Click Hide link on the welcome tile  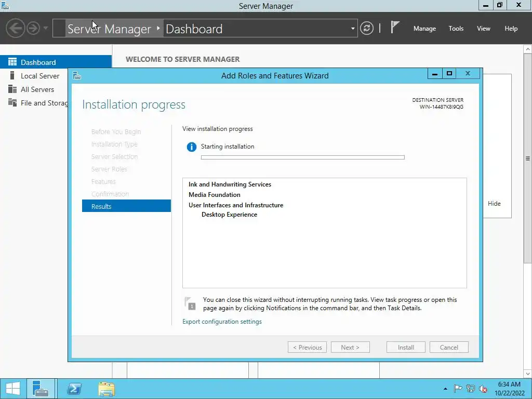point(494,204)
